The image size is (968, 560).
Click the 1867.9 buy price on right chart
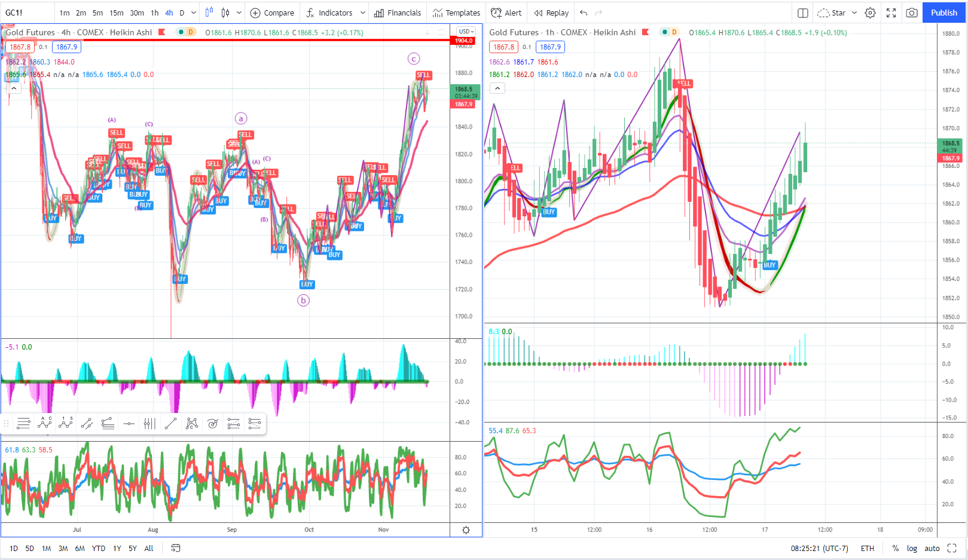pos(550,47)
